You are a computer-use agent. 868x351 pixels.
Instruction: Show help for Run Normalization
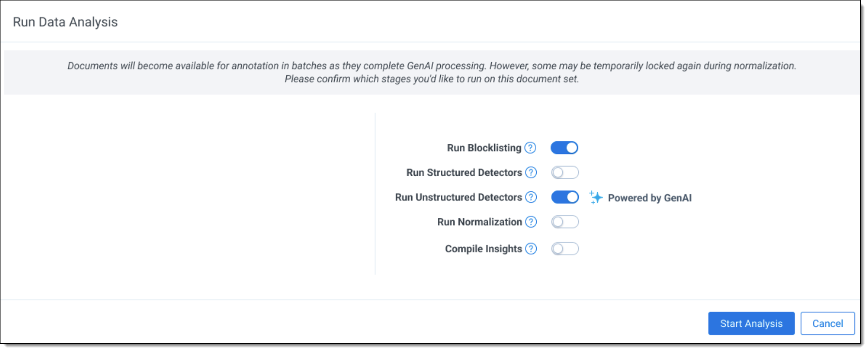531,222
